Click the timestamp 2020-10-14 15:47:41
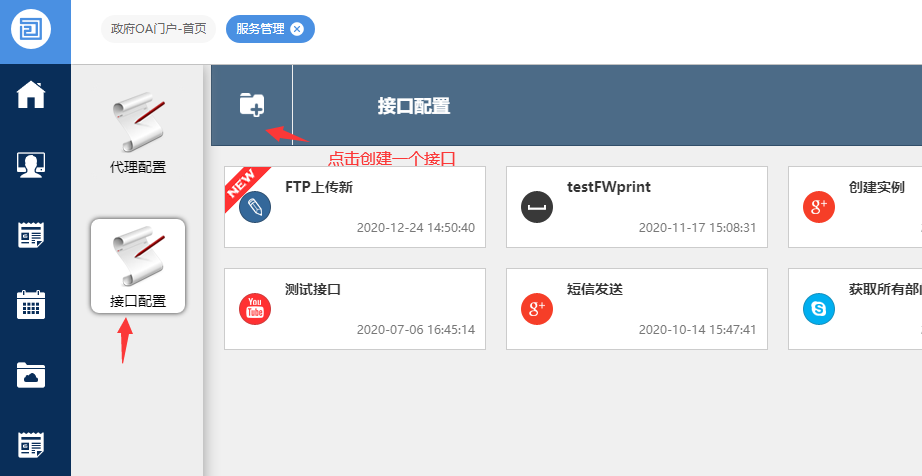This screenshot has height=476, width=922. [x=697, y=330]
